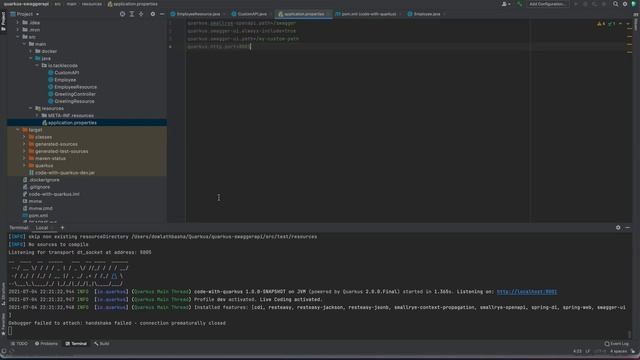Click main breadcrumb in navigation bar

point(71,4)
